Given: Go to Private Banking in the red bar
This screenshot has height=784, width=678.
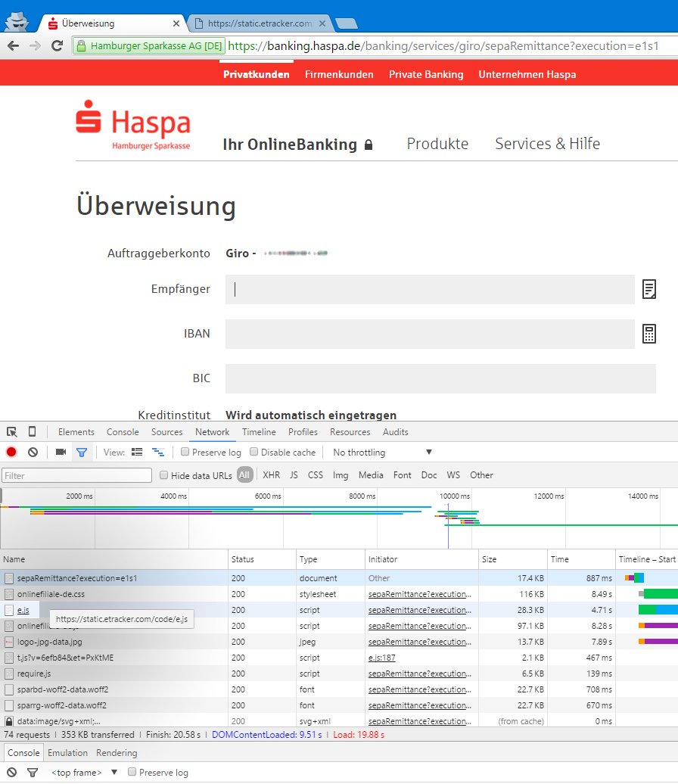Looking at the screenshot, I should 426,74.
